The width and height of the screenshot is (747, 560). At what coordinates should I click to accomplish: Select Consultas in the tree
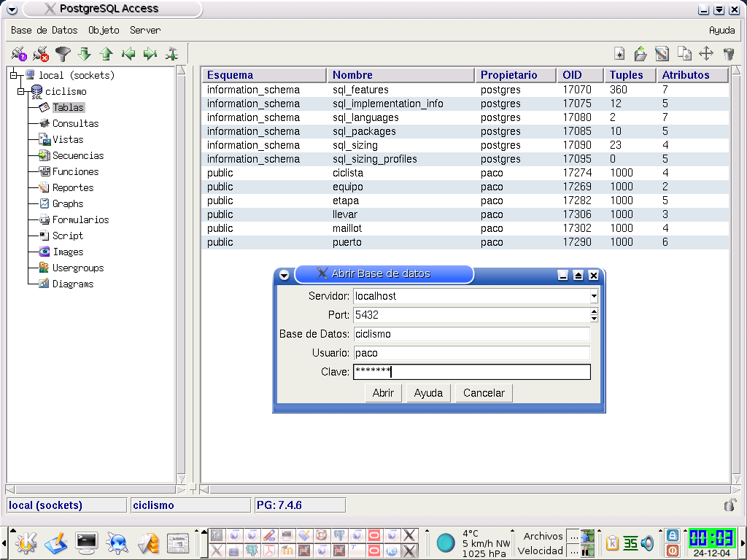pos(75,123)
